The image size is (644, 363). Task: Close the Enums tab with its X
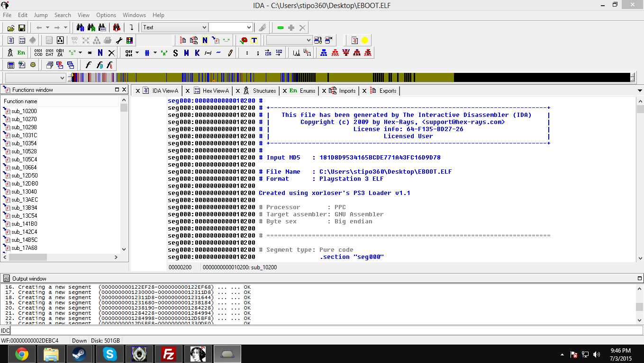(284, 91)
